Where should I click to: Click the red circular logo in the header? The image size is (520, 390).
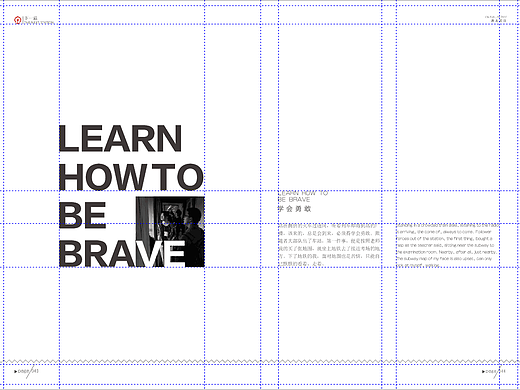18,20
